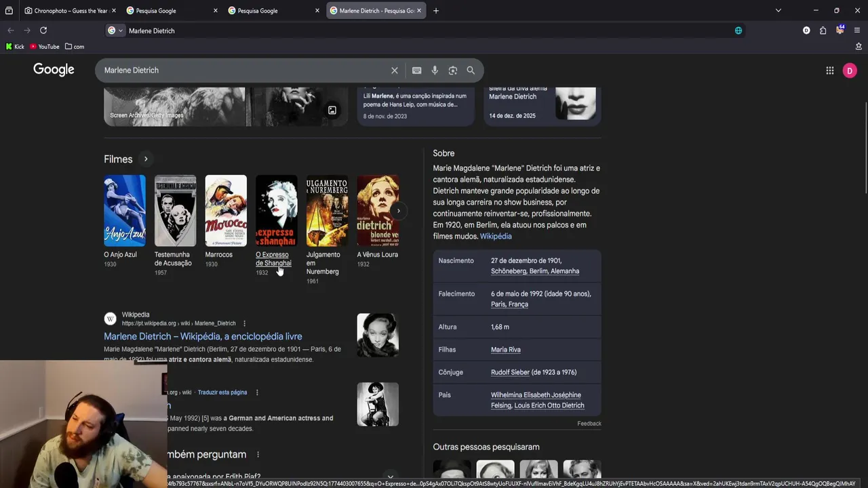This screenshot has width=868, height=488.
Task: Open the com bookmarks folder
Action: click(x=75, y=47)
